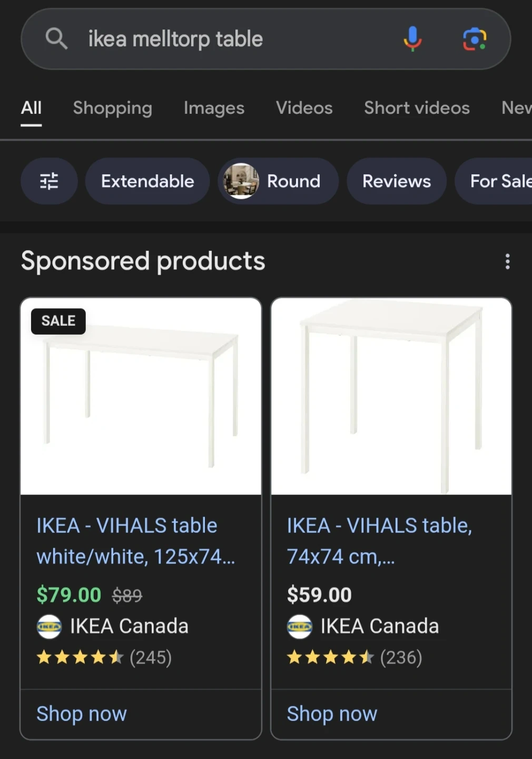The width and height of the screenshot is (532, 759).
Task: Open Google Lens camera search
Action: tap(475, 39)
